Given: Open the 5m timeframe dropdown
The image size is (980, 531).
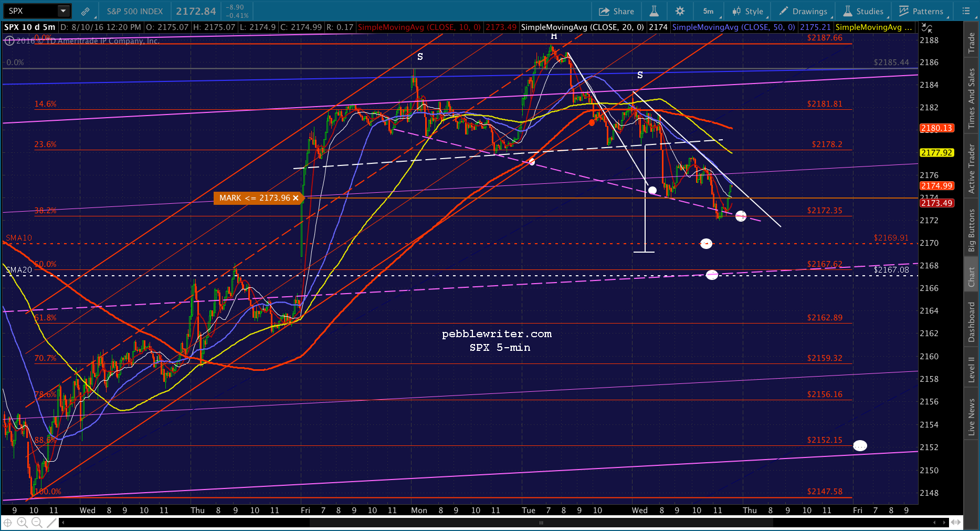Looking at the screenshot, I should pyautogui.click(x=710, y=11).
